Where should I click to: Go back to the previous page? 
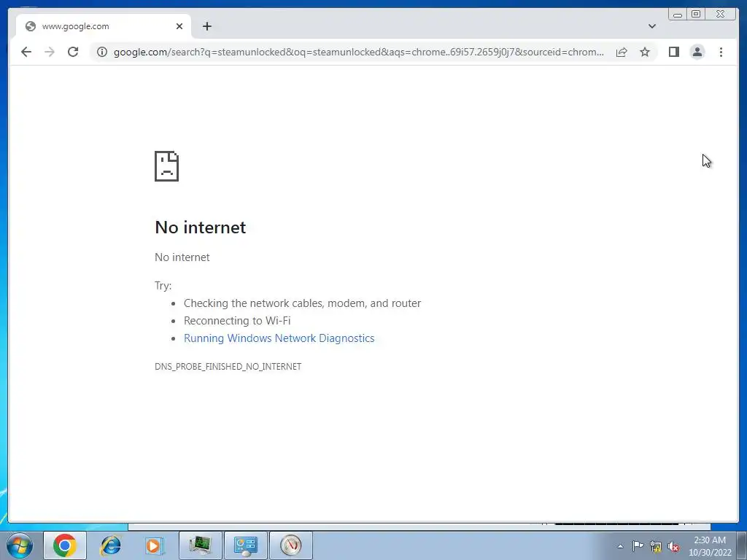[x=26, y=52]
